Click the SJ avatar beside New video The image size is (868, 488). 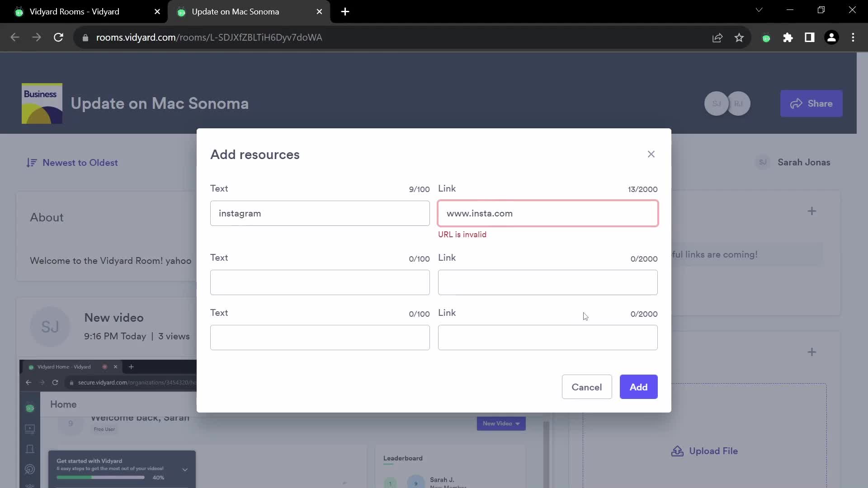coord(50,327)
